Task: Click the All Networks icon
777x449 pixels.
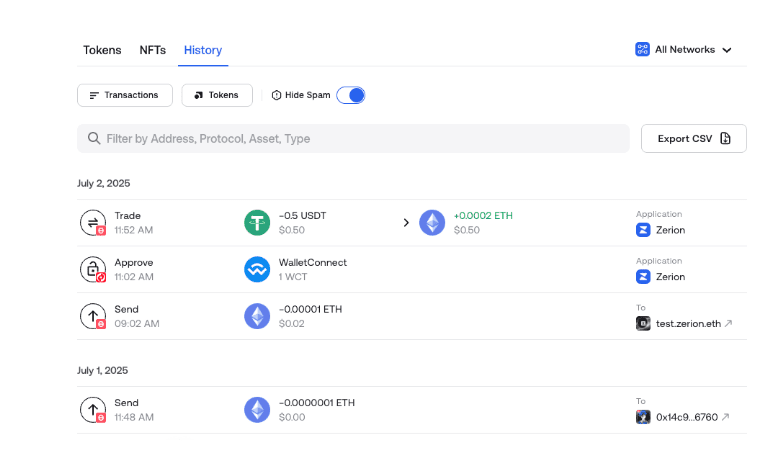Action: click(642, 50)
